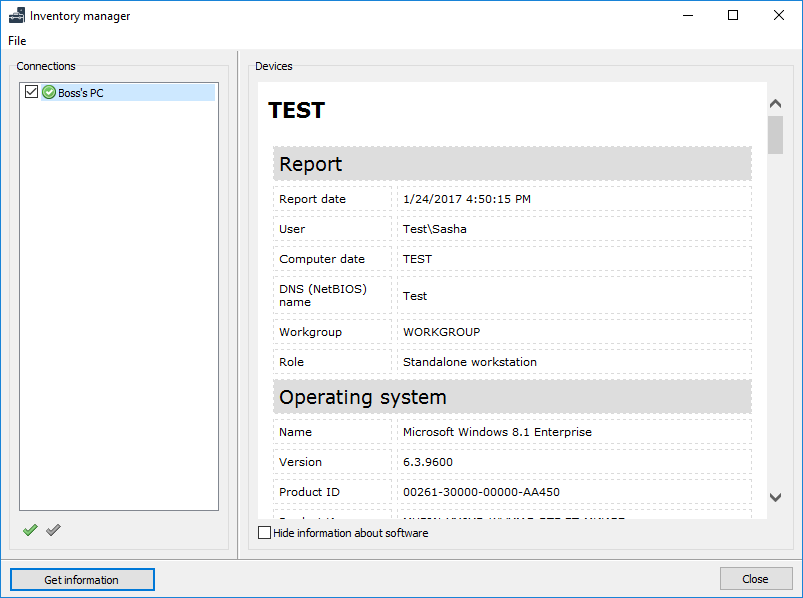
Task: Maximize the Inventory manager window
Action: (733, 16)
